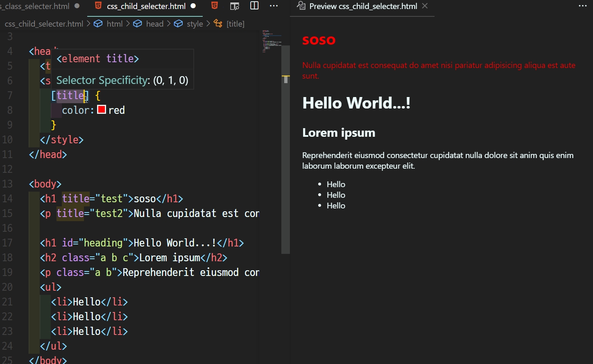The height and width of the screenshot is (364, 593).
Task: Click style cube icon in breadcrumb
Action: point(178,24)
